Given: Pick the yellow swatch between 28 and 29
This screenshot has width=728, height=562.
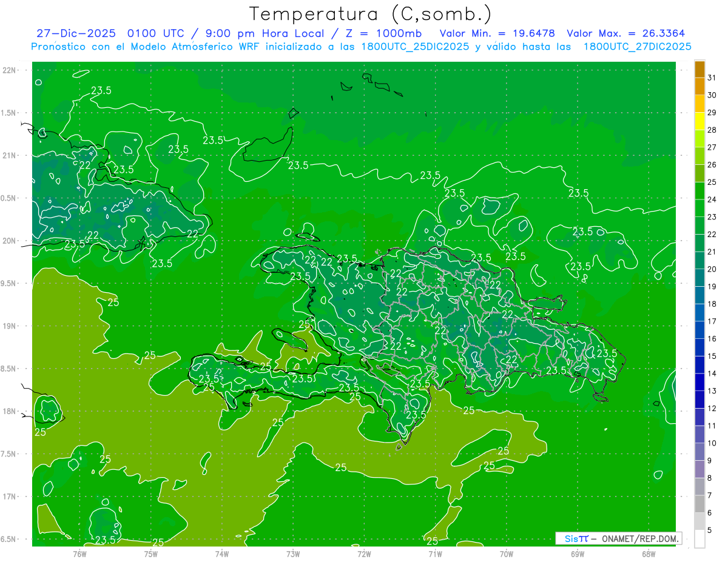Looking at the screenshot, I should 700,121.
